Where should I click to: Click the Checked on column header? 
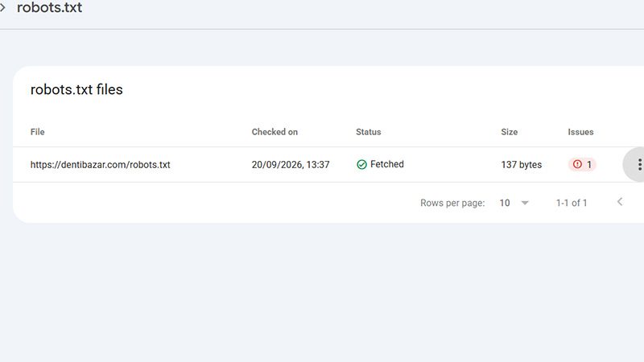pyautogui.click(x=275, y=132)
